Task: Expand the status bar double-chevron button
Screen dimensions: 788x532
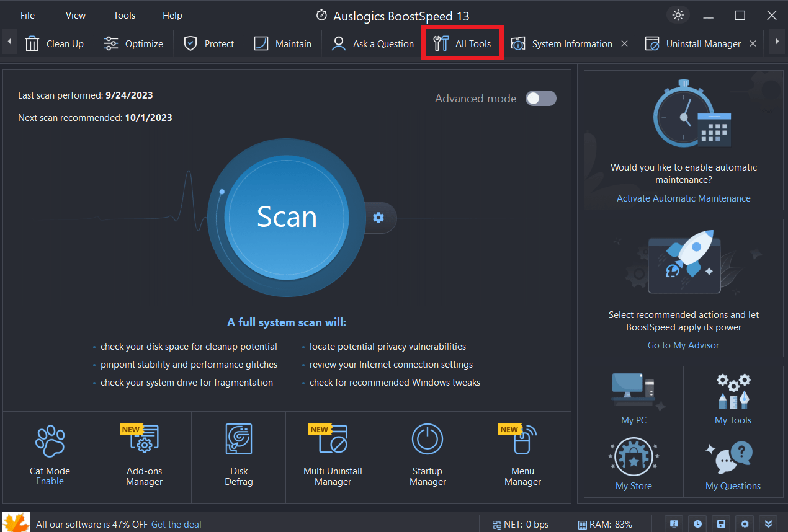Action: pos(769,524)
